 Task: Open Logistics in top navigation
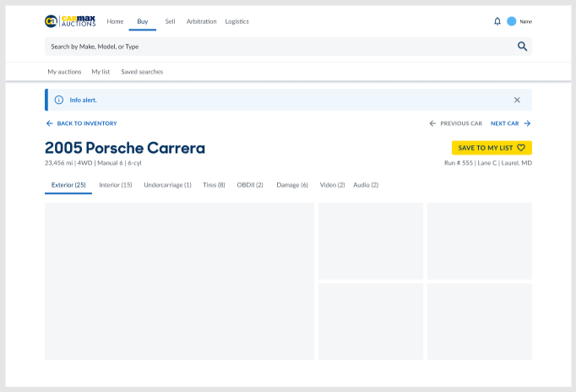(237, 21)
